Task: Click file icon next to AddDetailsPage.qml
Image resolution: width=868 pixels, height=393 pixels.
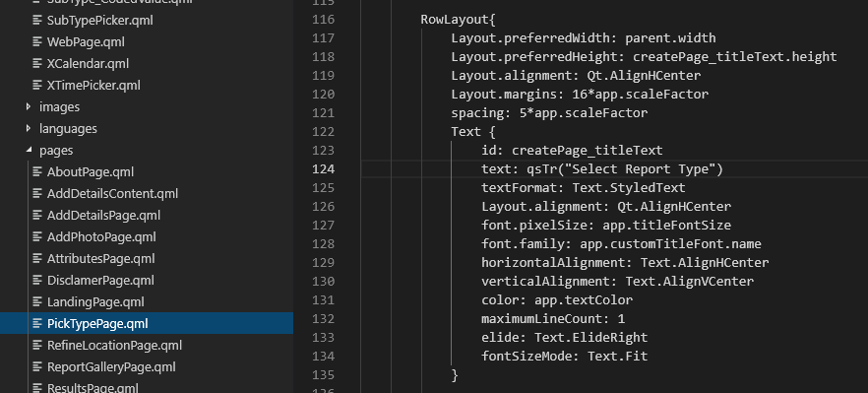Action: pos(37,215)
